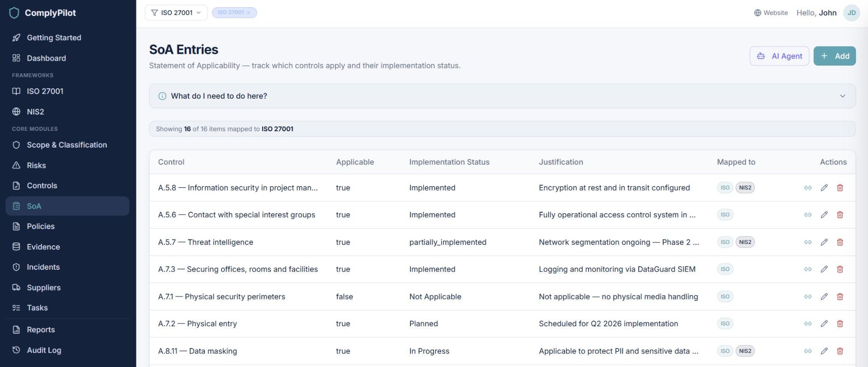Go to Incidents in the sidebar
Screen dimensions: 868x367
(x=67, y=267)
